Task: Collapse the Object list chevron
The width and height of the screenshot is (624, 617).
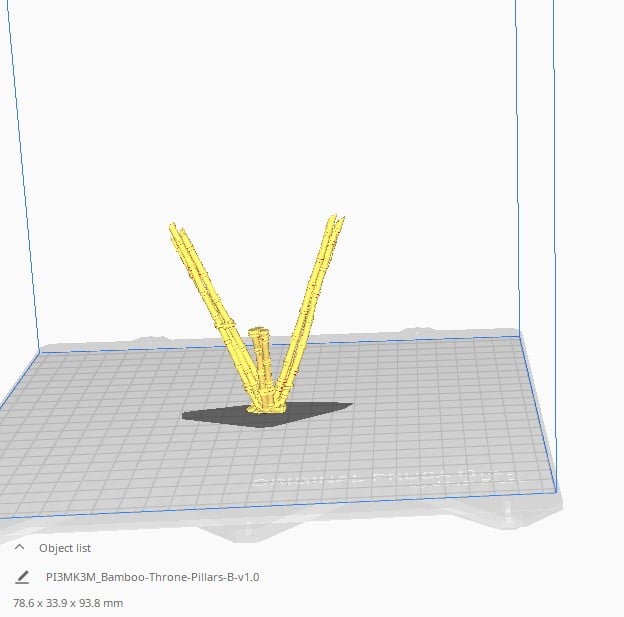Action: pos(19,548)
